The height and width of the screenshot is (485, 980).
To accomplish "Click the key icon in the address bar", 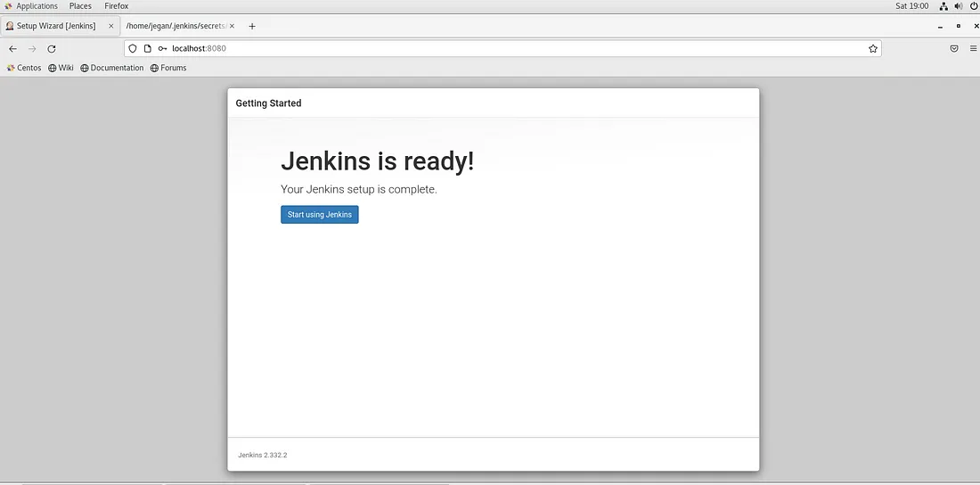I will tap(162, 49).
